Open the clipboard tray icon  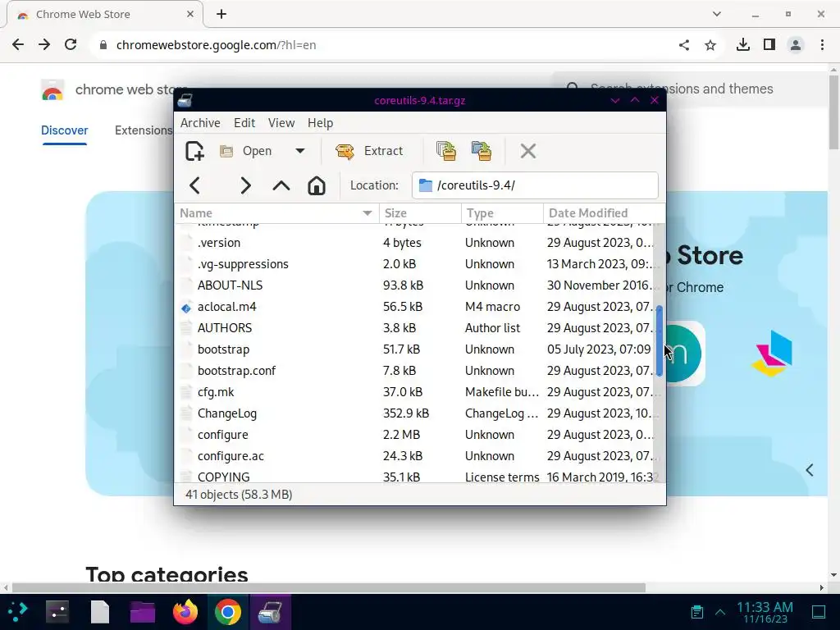pyautogui.click(x=697, y=612)
